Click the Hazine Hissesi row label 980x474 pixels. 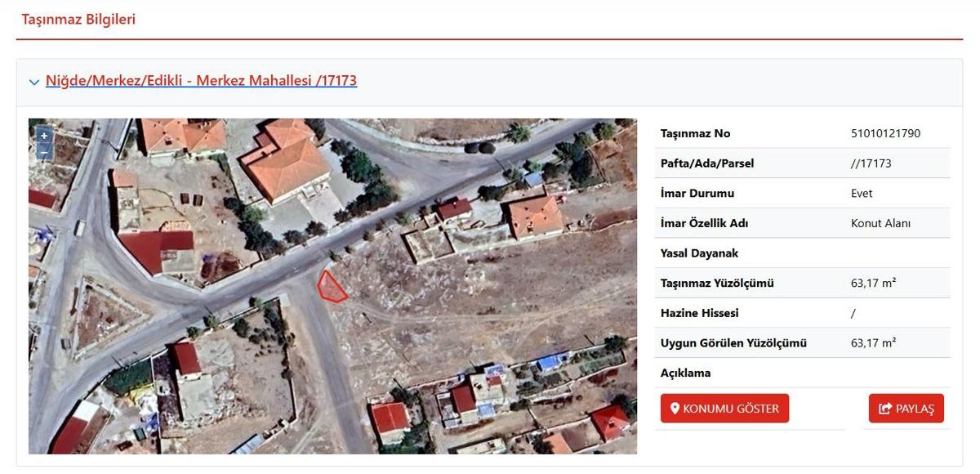point(700,313)
